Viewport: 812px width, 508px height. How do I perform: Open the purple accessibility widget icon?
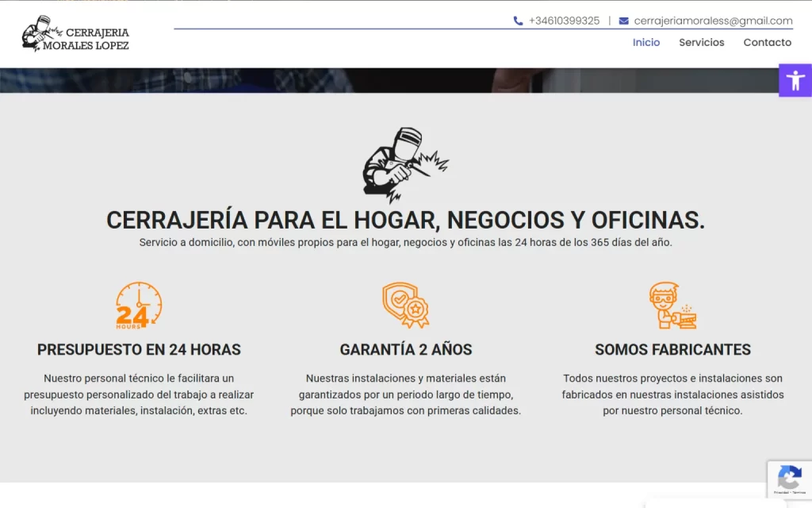pos(795,80)
